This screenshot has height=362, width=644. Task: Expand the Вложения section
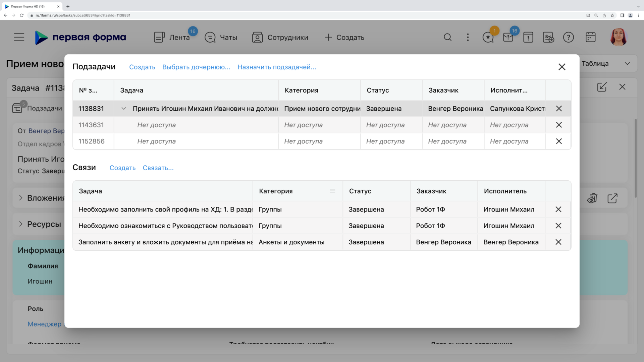(21, 198)
